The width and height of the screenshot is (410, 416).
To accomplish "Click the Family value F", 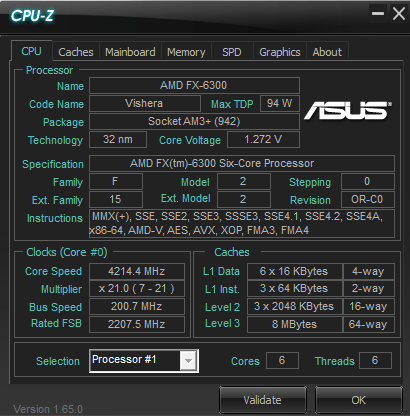I will 116,182.
